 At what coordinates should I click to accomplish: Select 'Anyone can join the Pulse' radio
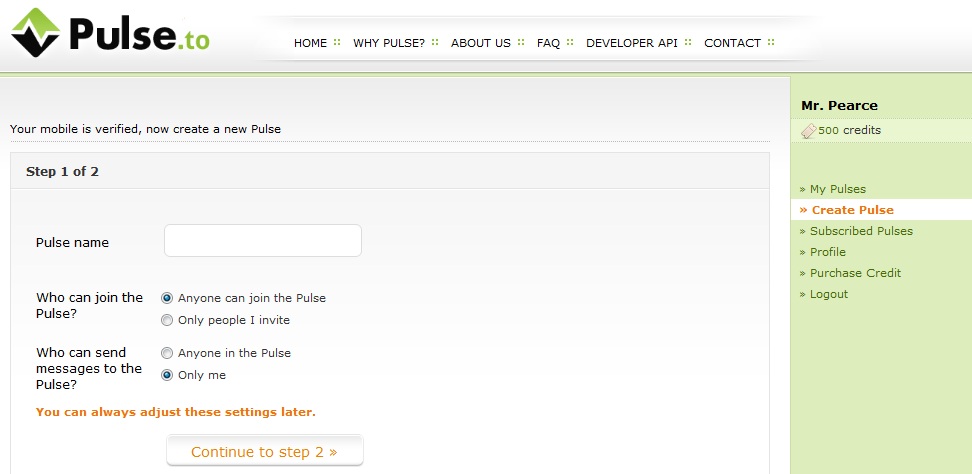[x=167, y=298]
